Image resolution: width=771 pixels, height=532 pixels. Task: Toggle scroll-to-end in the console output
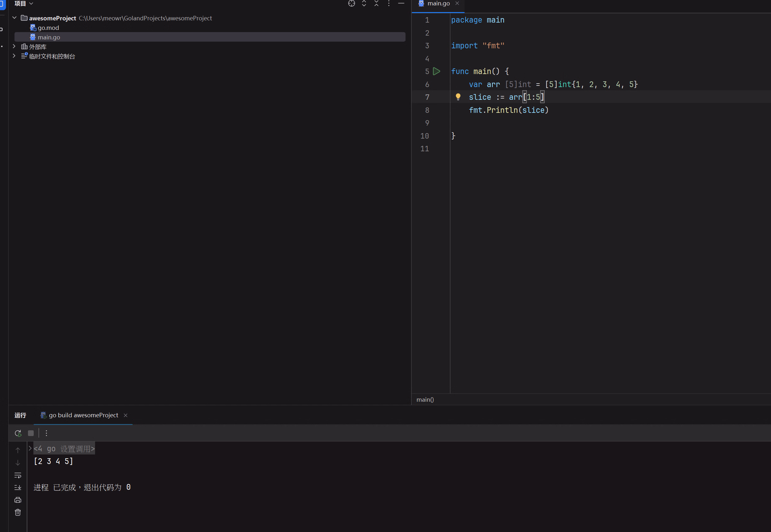click(18, 487)
